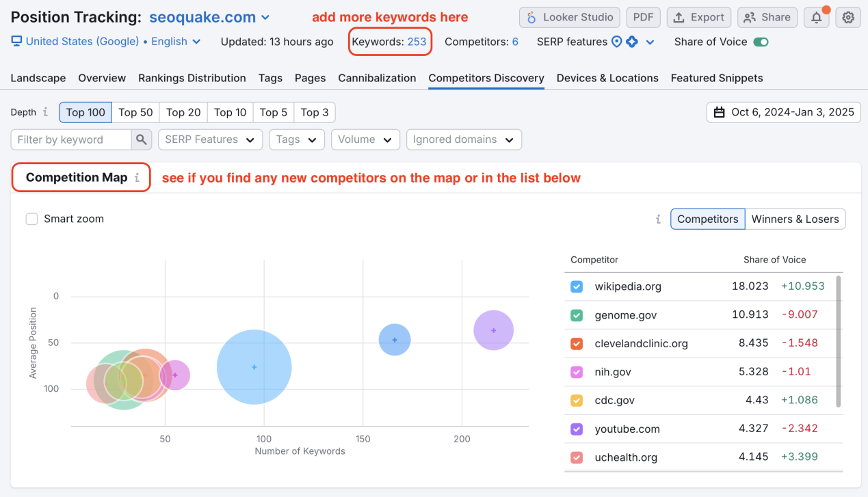Click the large light-blue bubble on map
The image size is (868, 497).
pyautogui.click(x=254, y=367)
